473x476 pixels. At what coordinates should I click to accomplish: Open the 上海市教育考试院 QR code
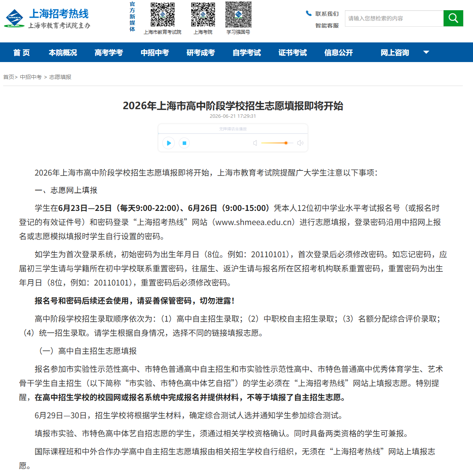click(x=163, y=15)
